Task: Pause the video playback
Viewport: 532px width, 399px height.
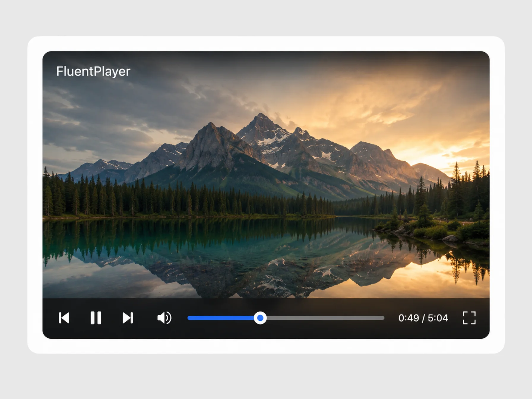Action: [x=96, y=318]
